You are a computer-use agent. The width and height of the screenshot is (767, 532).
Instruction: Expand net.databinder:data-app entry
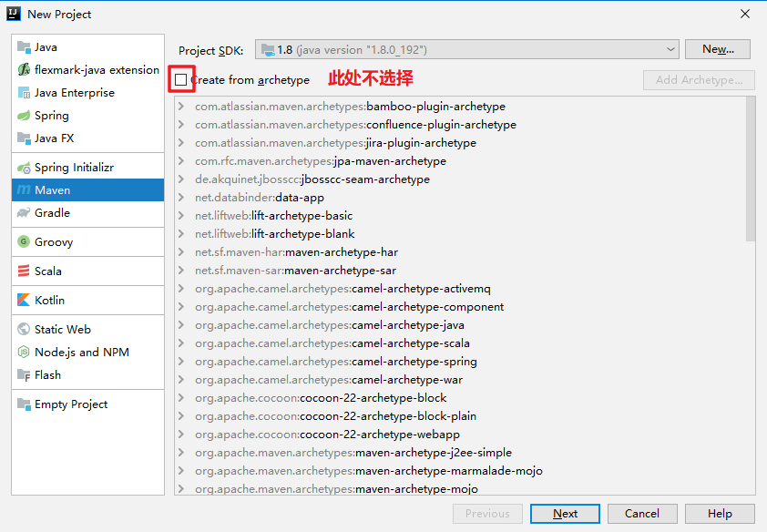click(x=181, y=197)
